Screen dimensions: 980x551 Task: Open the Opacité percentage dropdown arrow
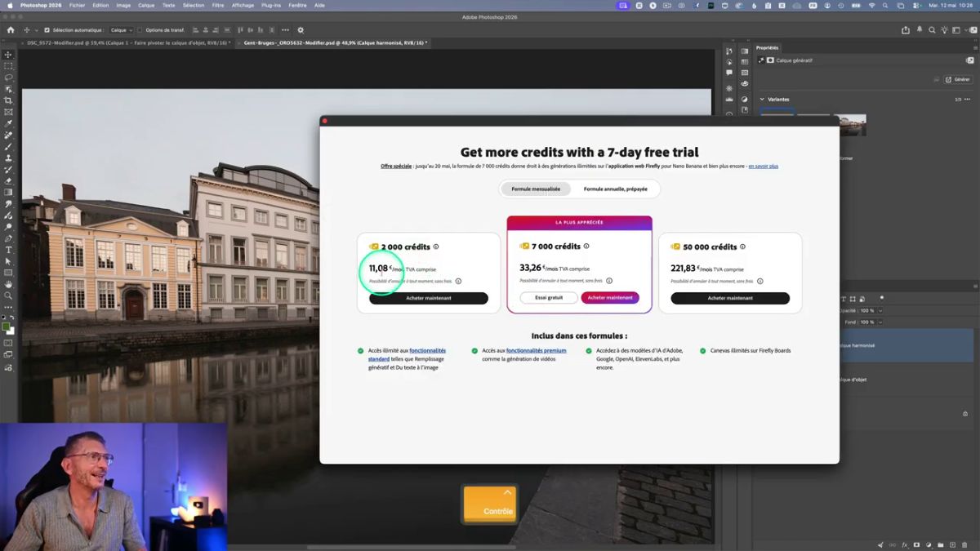click(x=880, y=311)
